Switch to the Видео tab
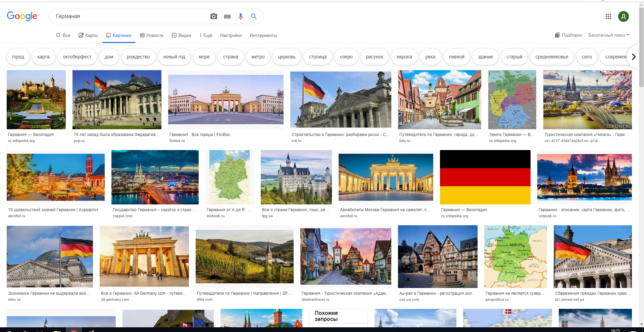This screenshot has width=644, height=332. [181, 35]
